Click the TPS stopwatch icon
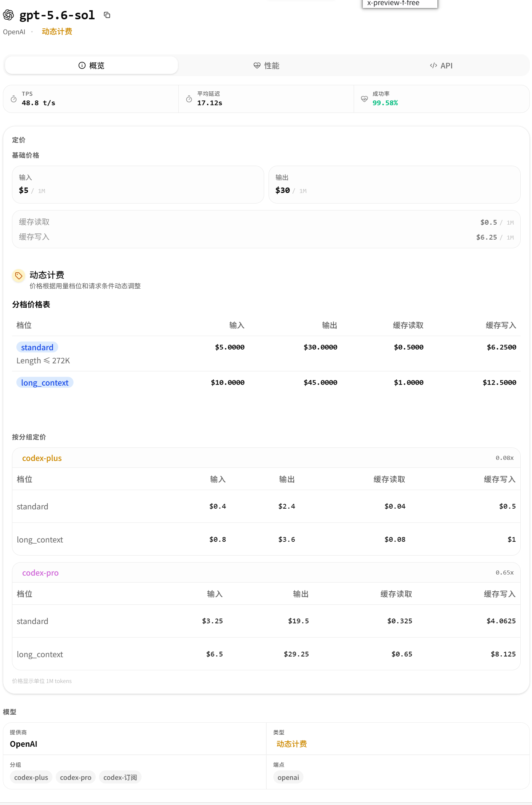Screen dimensions: 532x805 coord(14,99)
